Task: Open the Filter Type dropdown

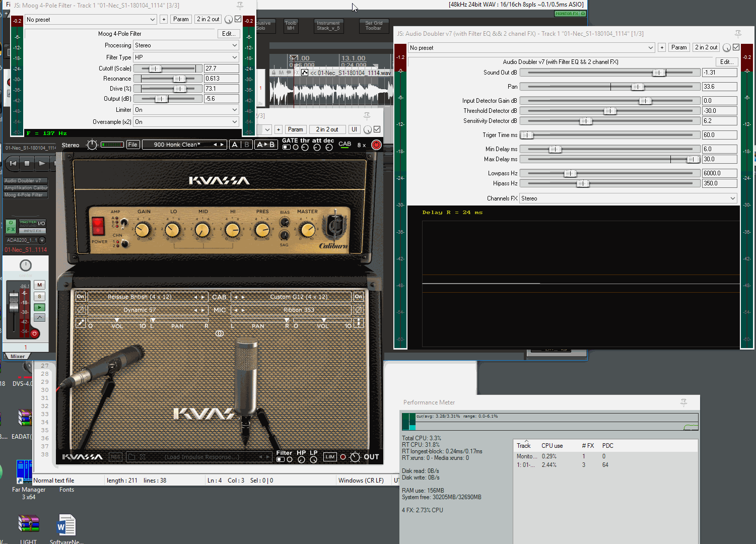Action: pos(185,57)
